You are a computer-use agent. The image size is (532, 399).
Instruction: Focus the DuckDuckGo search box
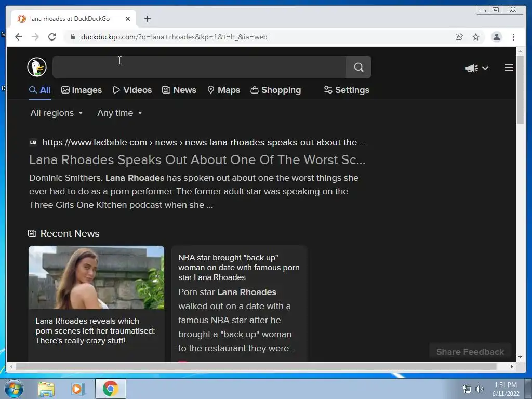pos(199,67)
